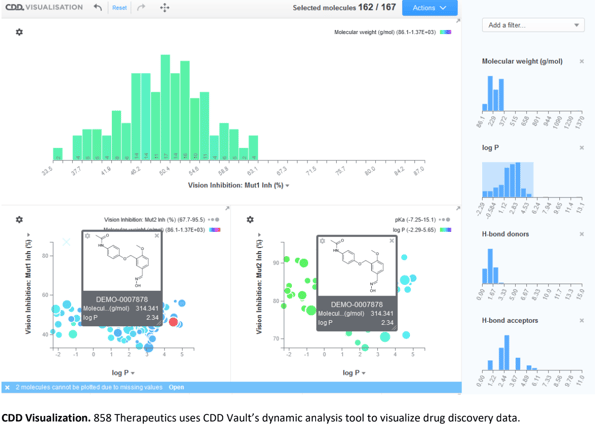This screenshot has height=429, width=600.
Task: Expand the right scatter plot via corner arrow
Action: (x=458, y=208)
